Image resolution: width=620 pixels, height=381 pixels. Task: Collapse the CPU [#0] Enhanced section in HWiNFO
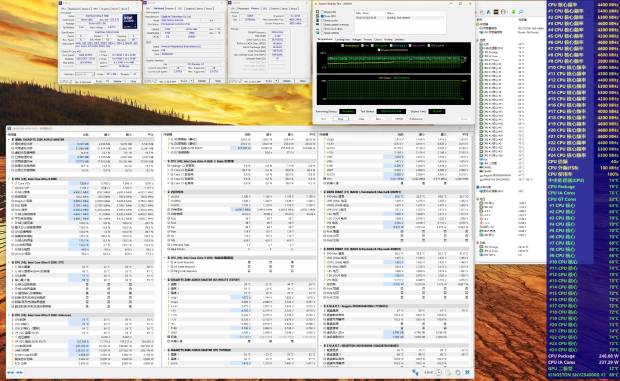tap(9, 315)
